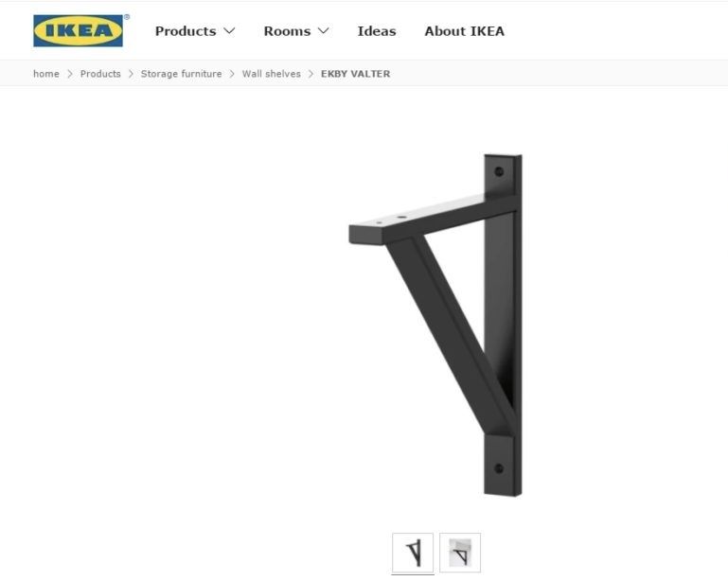Go back to Wall shelves breadcrumb
The height and width of the screenshot is (581, 728).
coord(271,74)
